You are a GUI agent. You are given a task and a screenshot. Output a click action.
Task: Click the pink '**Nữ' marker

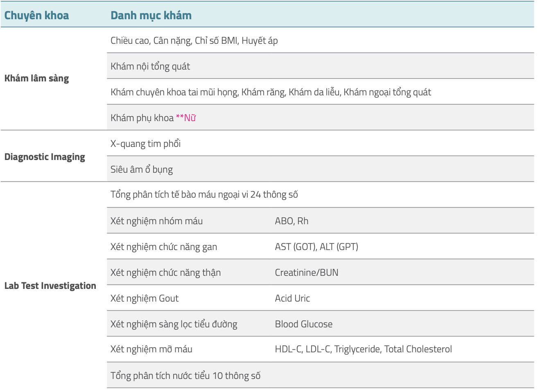pyautogui.click(x=186, y=118)
